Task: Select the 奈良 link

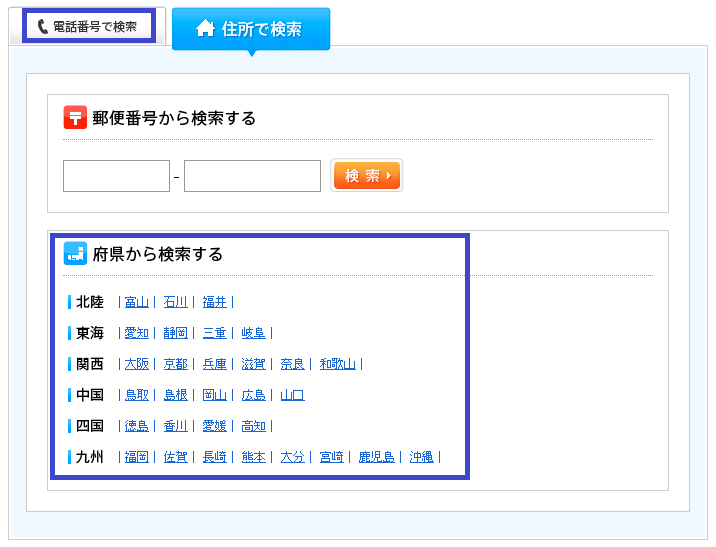Action: coord(292,364)
